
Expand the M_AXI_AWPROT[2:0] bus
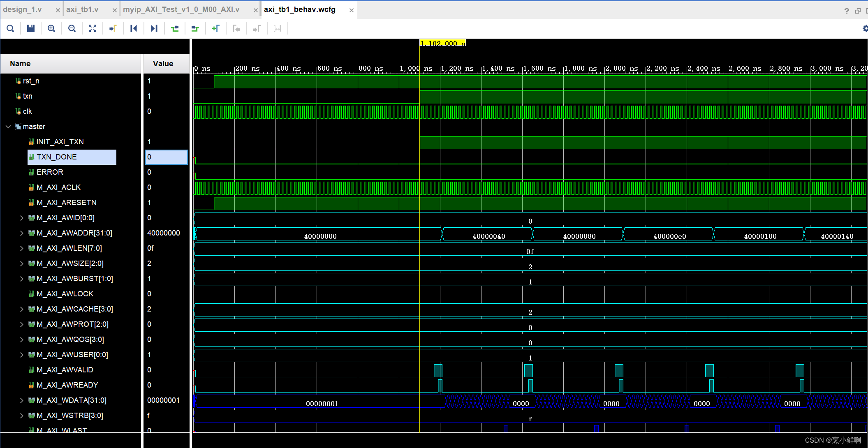tap(22, 324)
